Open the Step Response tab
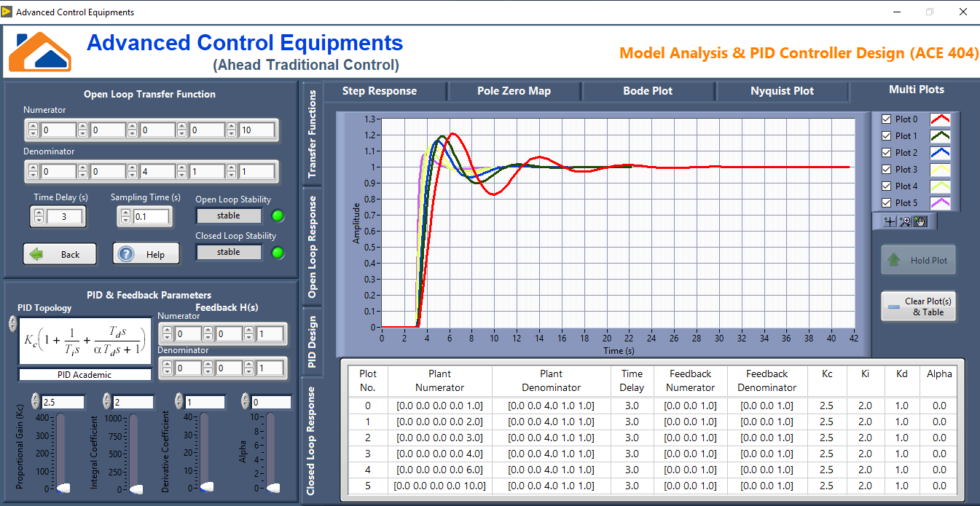Screen dimensions: 980x506 click(380, 91)
